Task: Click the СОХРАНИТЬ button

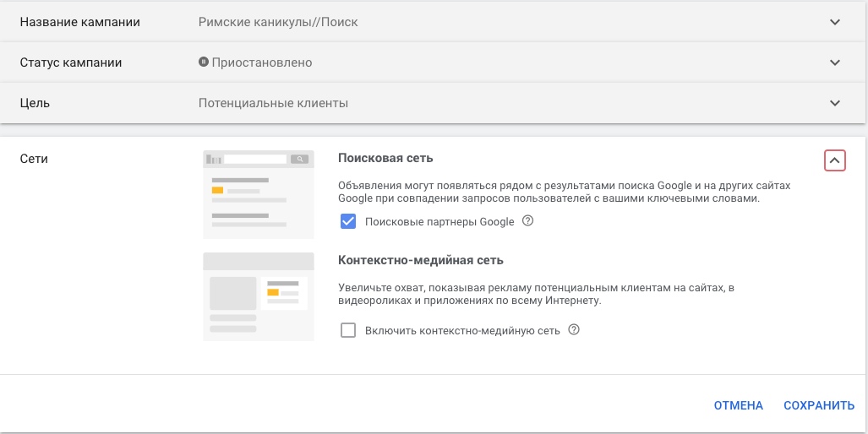Action: pyautogui.click(x=819, y=406)
